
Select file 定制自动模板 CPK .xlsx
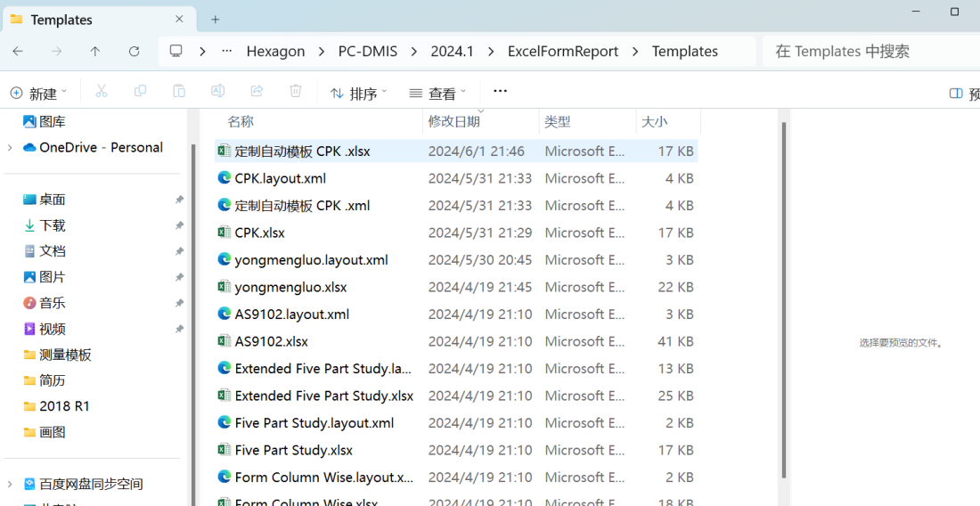tap(456, 151)
